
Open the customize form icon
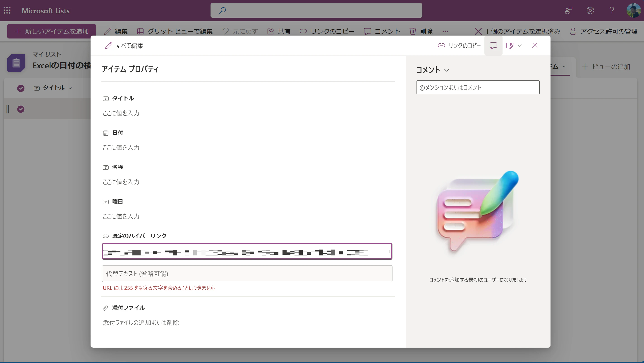510,45
